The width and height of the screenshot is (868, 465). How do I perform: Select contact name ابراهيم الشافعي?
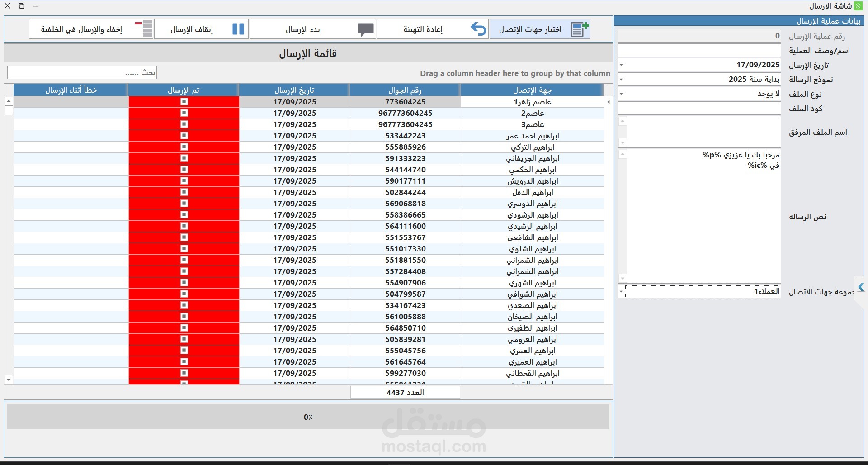[x=533, y=237]
